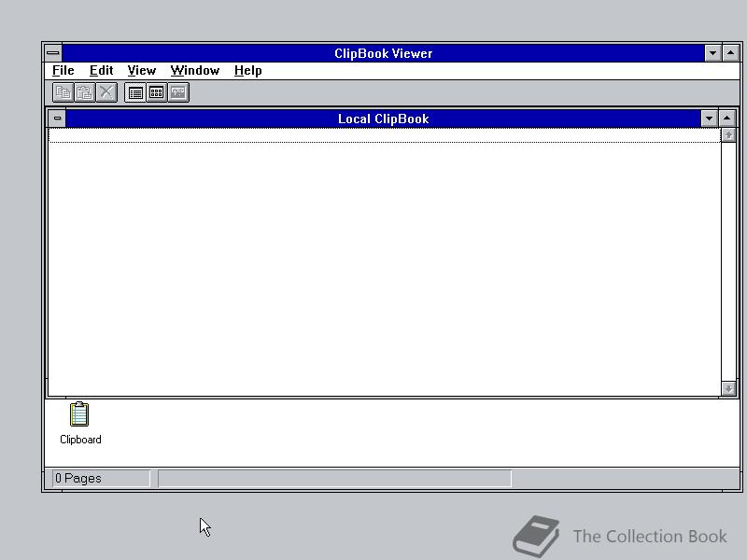Open the Window menu
This screenshot has width=747, height=560.
pos(195,71)
